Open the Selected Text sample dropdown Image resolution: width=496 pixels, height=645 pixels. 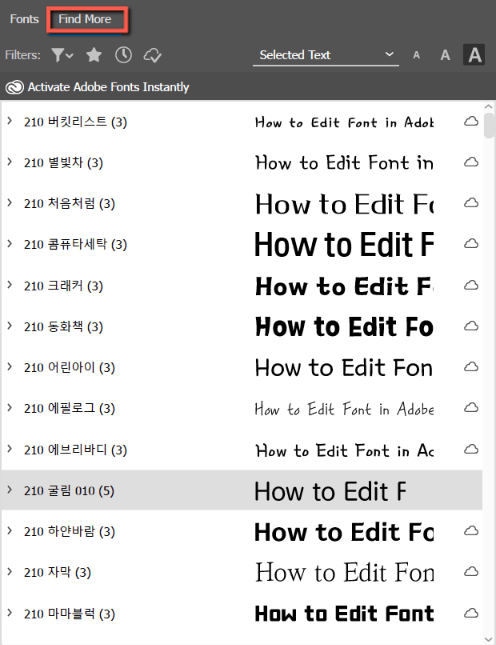[326, 55]
